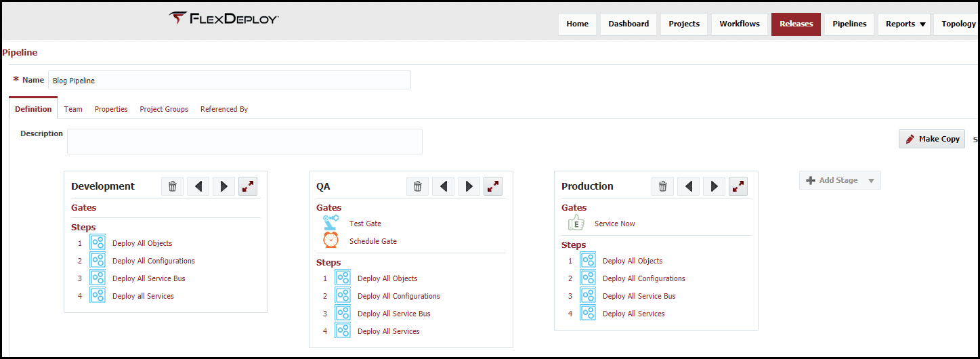Image resolution: width=980 pixels, height=359 pixels.
Task: Switch to the Team tab
Action: 73,109
